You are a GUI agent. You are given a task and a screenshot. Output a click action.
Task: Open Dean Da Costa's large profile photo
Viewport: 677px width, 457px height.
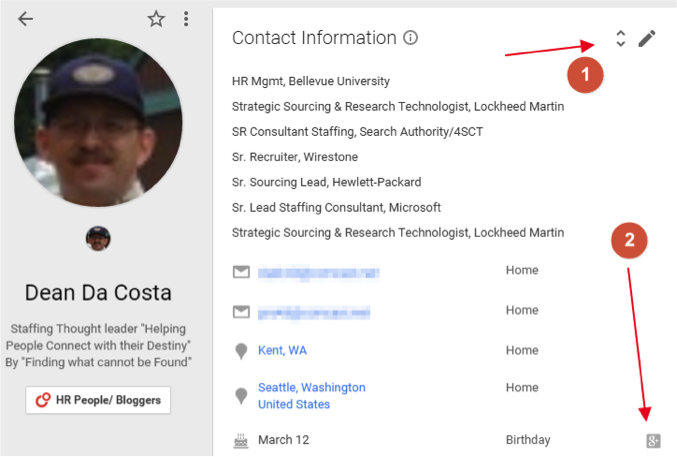tap(98, 123)
